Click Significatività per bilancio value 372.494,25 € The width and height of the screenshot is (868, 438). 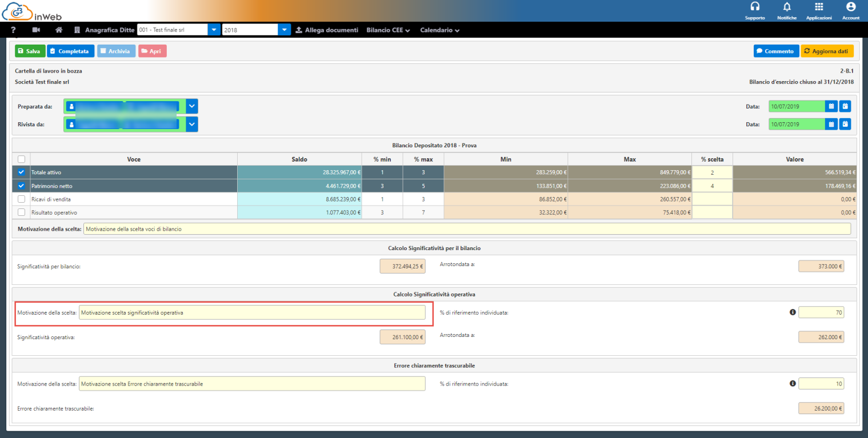tap(402, 266)
